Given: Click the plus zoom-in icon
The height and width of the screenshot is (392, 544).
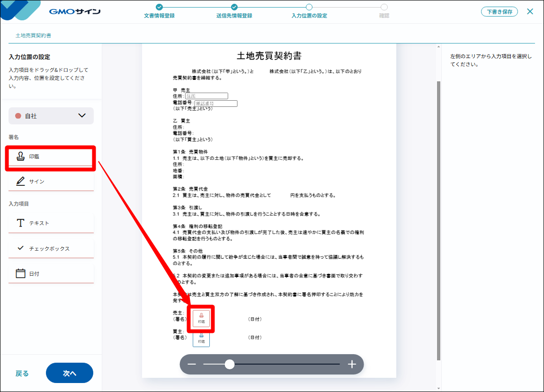Looking at the screenshot, I should point(352,364).
